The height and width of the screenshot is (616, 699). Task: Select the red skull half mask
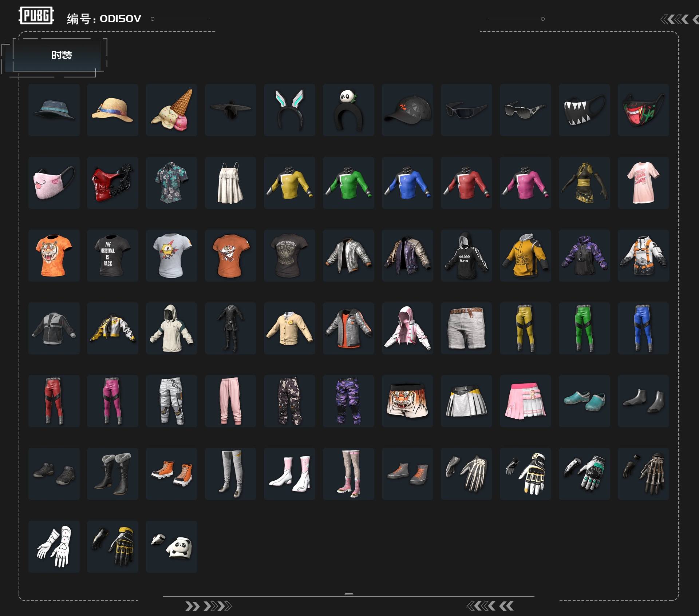[112, 183]
